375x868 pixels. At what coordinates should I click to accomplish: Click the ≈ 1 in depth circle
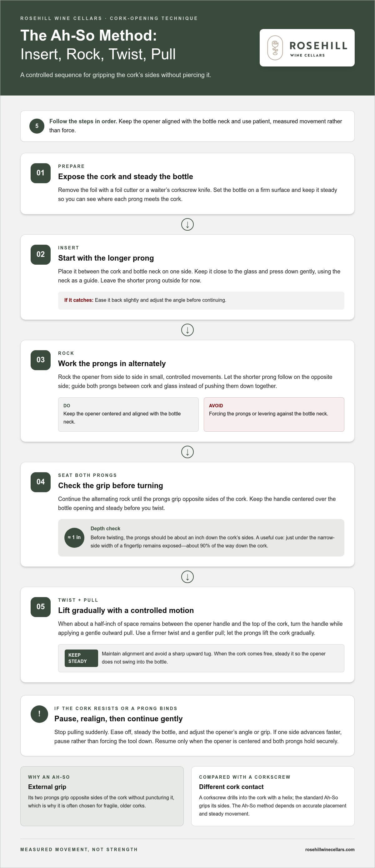coord(74,537)
